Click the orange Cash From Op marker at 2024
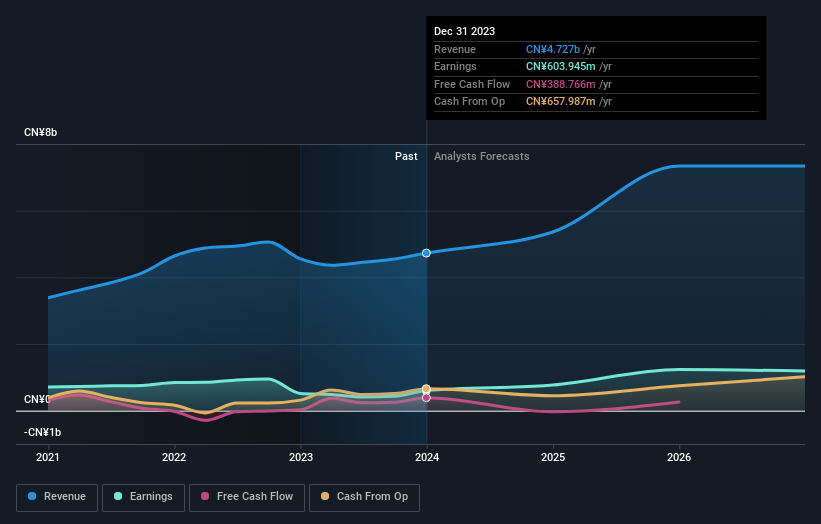The image size is (821, 524). tap(427, 388)
